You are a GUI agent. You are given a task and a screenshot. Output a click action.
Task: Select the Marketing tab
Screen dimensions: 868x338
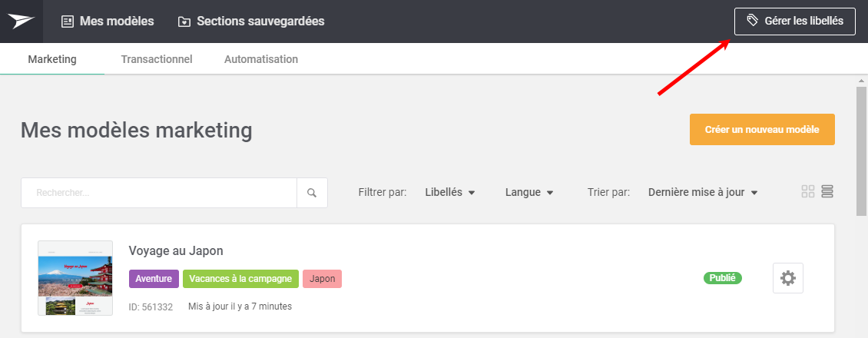point(52,58)
